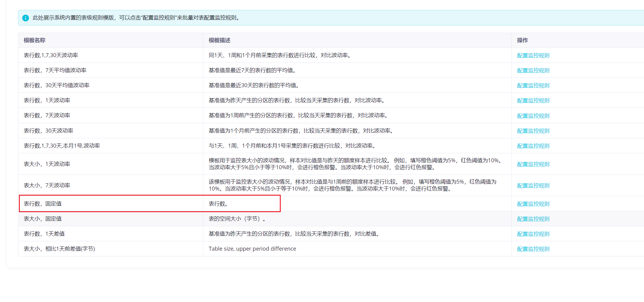
Task: Click the description 基准值是最近7天的表行数的平均值
Action: coord(253,70)
